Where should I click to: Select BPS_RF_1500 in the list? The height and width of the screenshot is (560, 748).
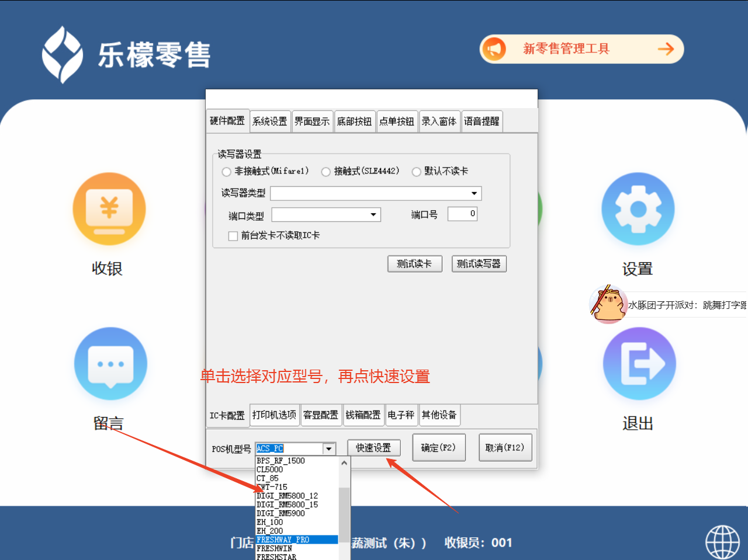point(297,461)
